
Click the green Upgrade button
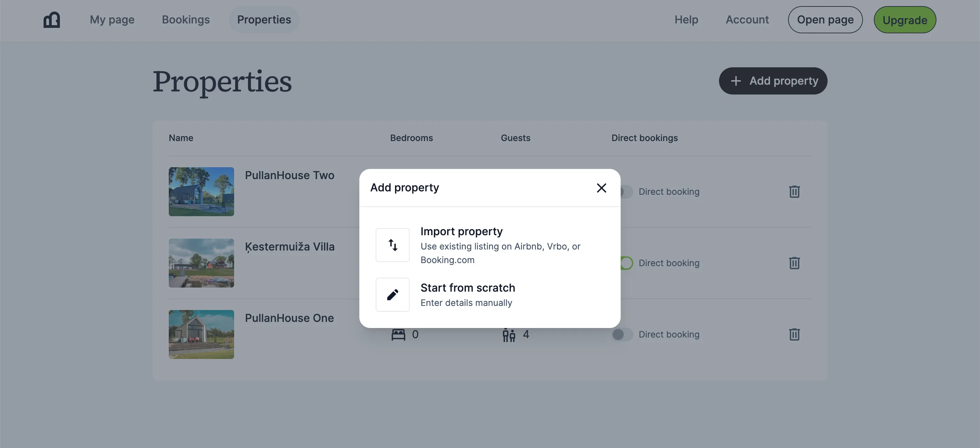pyautogui.click(x=905, y=20)
